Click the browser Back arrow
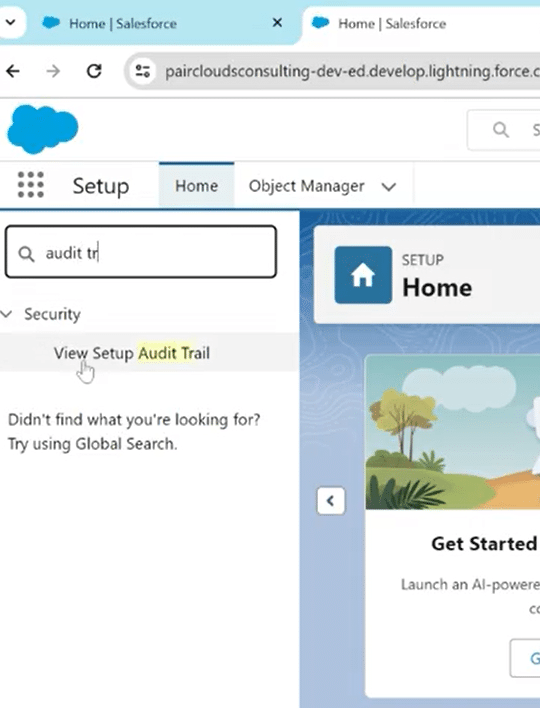 [x=13, y=71]
